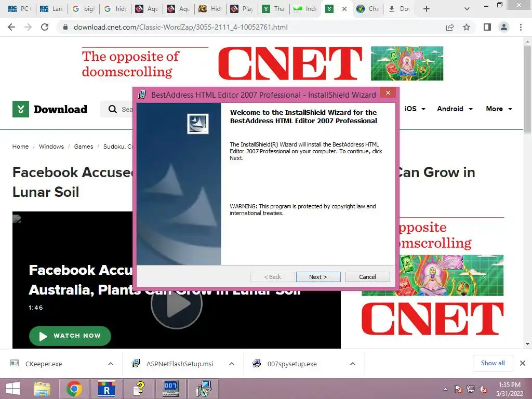Open the downloaded 007spysetup.exe file
This screenshot has height=399, width=532.
click(292, 364)
